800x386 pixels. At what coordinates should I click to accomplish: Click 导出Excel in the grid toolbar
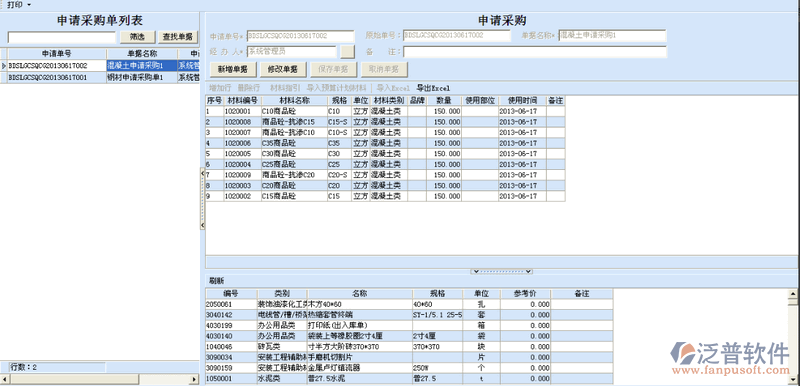click(x=433, y=88)
